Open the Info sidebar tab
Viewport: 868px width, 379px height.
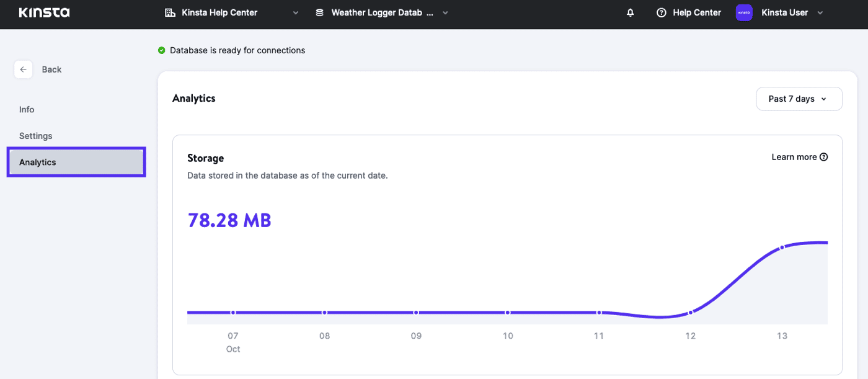click(x=27, y=109)
